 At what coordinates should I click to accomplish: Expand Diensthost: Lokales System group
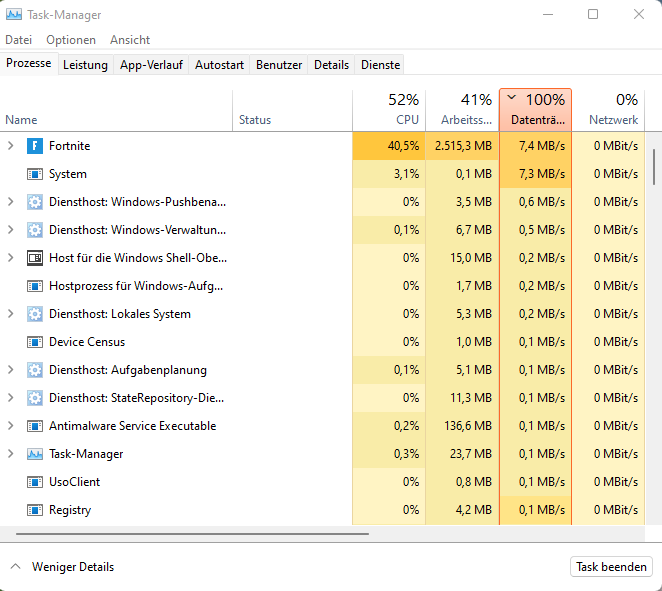[11, 314]
